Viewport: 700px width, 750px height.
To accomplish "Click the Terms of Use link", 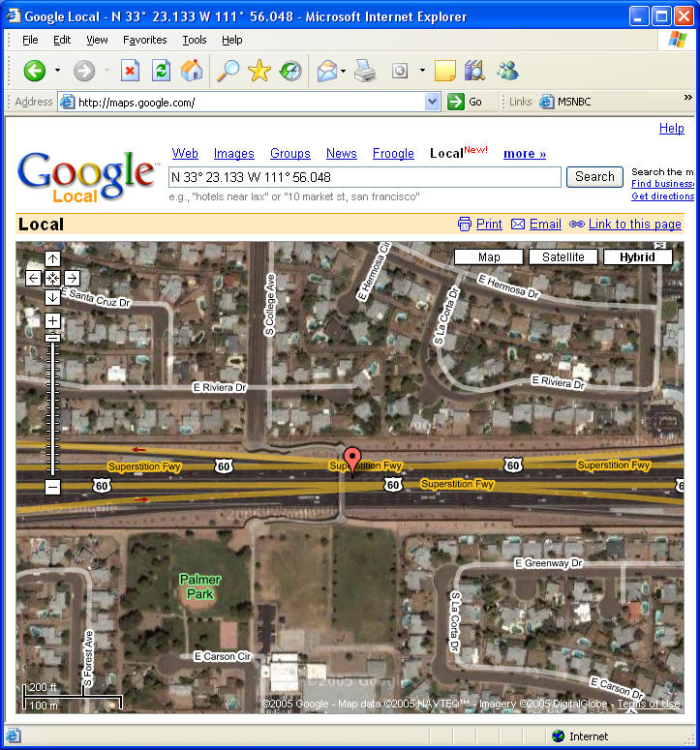I will 649,704.
